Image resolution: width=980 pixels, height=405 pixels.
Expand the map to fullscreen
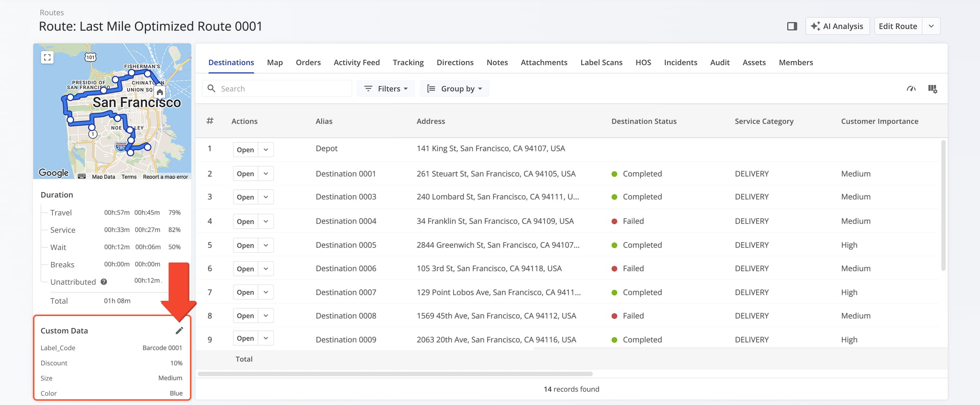(x=47, y=57)
